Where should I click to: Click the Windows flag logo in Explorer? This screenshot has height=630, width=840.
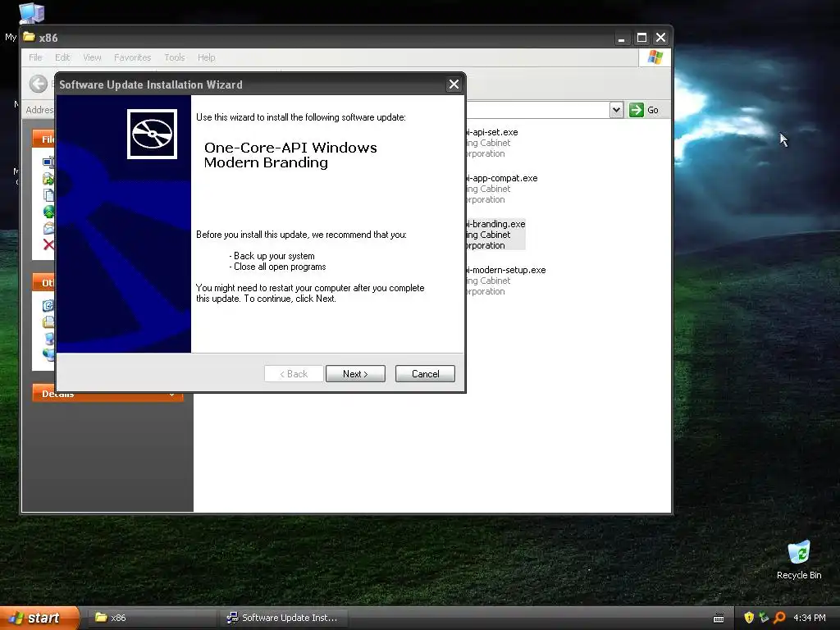[x=655, y=57]
